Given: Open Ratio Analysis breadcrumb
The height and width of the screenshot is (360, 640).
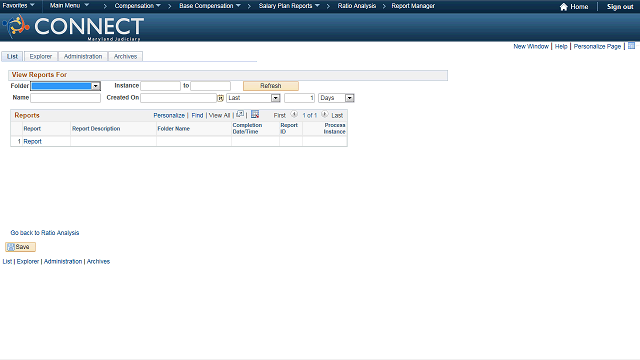Looking at the screenshot, I should [357, 6].
